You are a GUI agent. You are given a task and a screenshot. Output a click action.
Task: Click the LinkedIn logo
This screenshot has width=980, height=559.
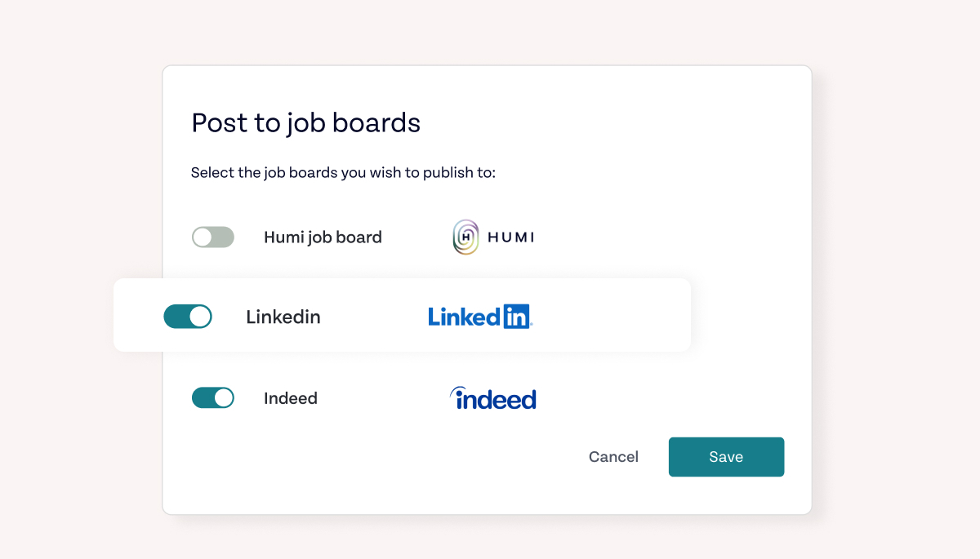(x=479, y=317)
